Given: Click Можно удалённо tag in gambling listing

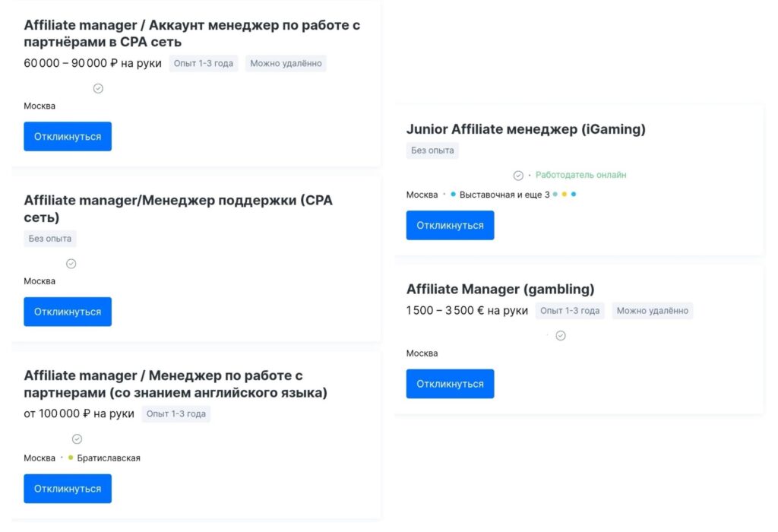Looking at the screenshot, I should click(653, 311).
